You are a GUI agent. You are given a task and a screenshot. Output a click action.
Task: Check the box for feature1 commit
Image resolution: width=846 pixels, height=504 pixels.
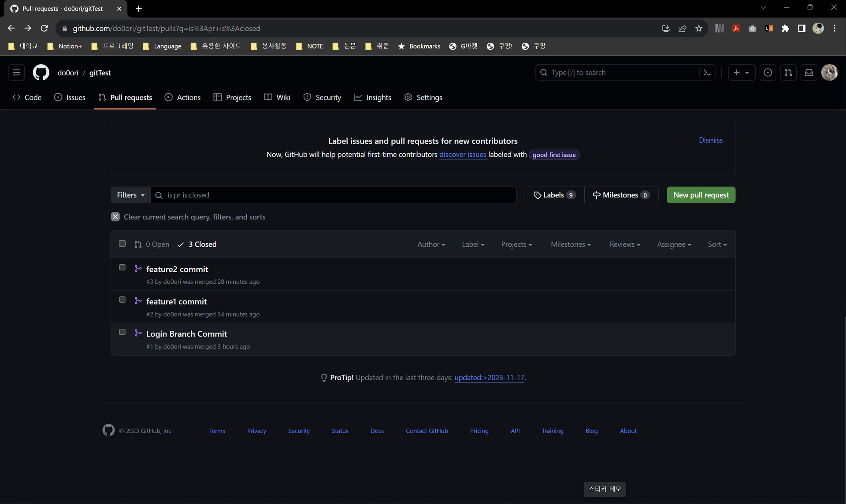point(122,300)
